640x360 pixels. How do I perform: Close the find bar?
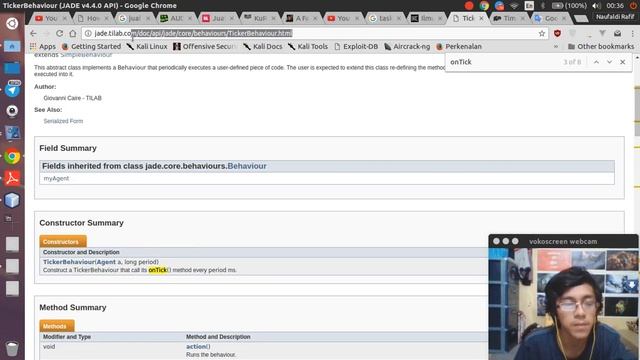coord(622,62)
